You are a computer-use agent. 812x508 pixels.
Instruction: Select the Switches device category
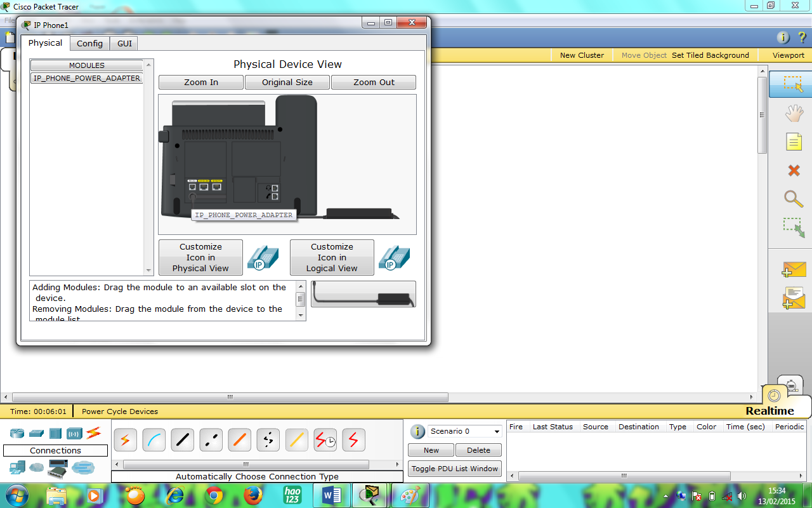coord(36,433)
